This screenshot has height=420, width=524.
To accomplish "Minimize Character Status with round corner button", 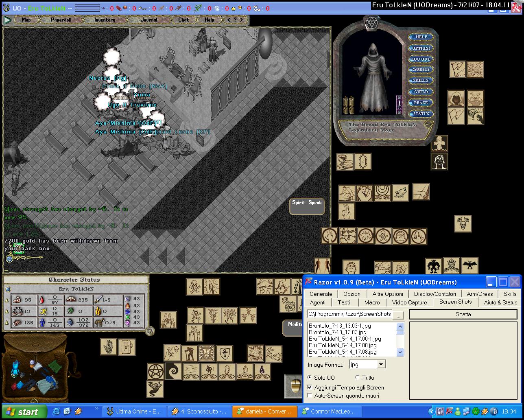I will (x=150, y=331).
